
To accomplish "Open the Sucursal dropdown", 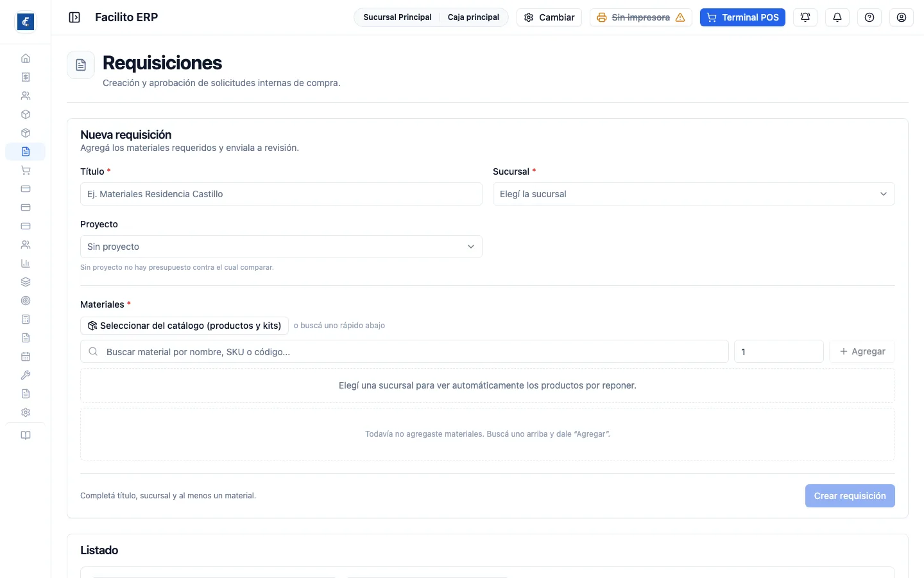I will [694, 194].
